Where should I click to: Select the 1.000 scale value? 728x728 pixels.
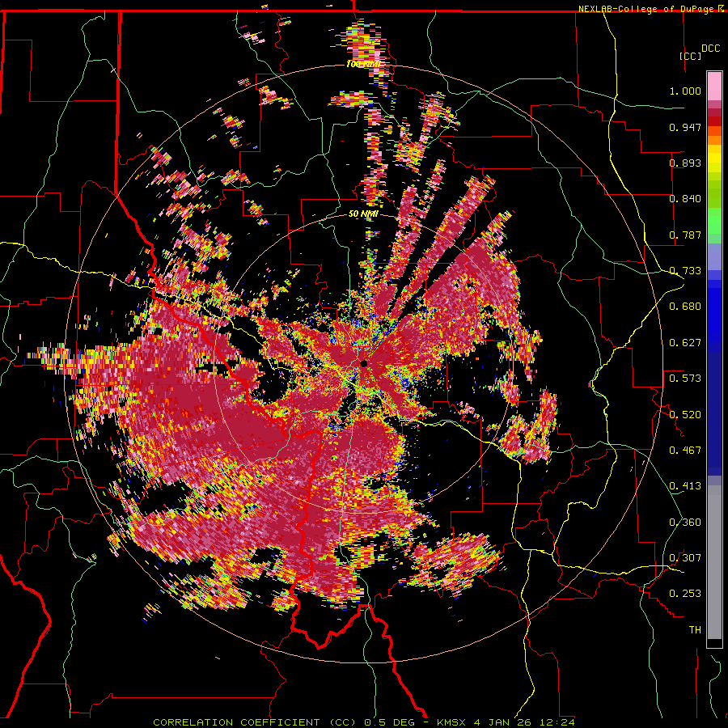(685, 91)
